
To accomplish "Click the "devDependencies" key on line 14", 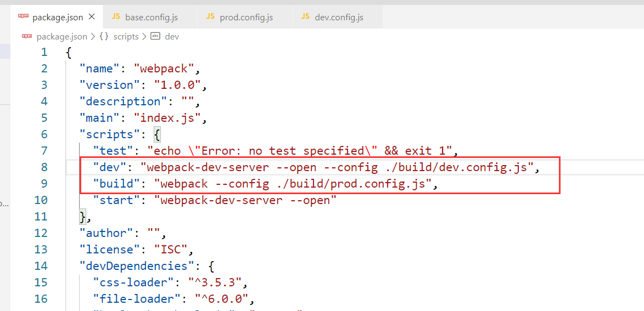I will (x=136, y=266).
